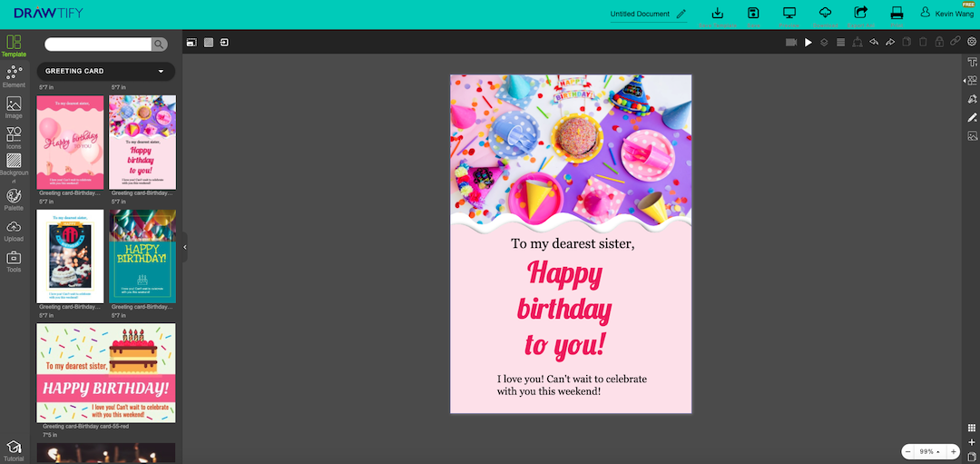Open the Upload panel in the sidebar
This screenshot has height=464, width=980.
[x=14, y=231]
